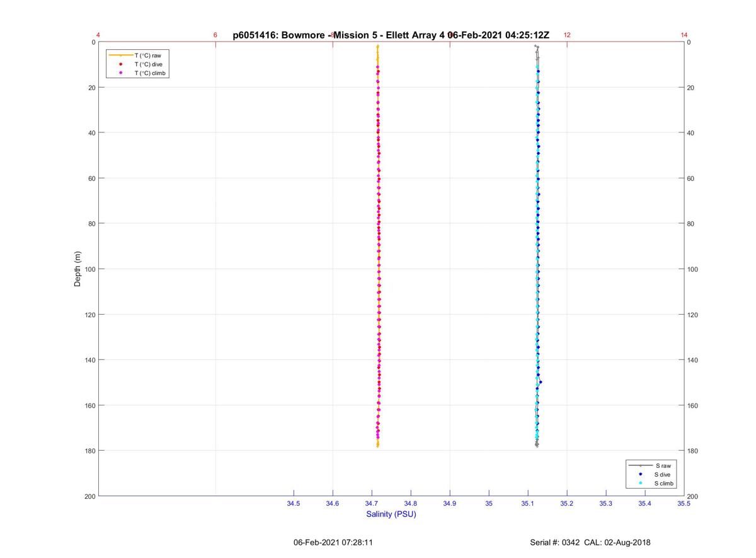Viewport: 756px width, 558px height.
Task: Click left depth axis tick 180
Action: point(89,451)
